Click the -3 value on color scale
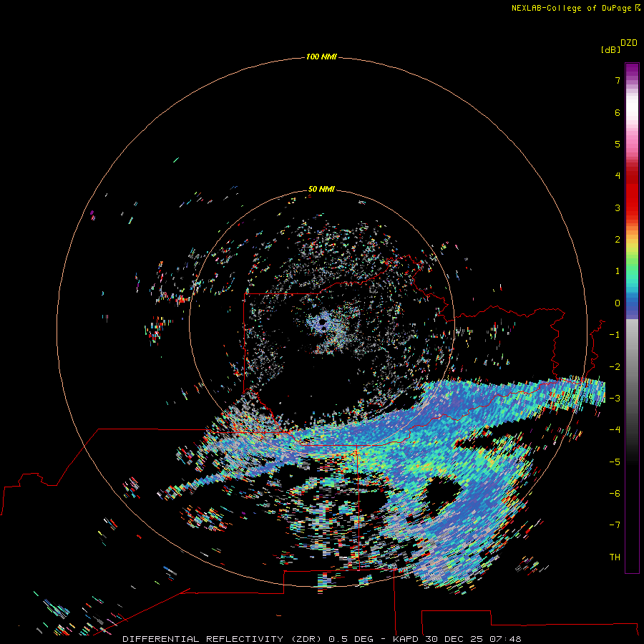The width and height of the screenshot is (644, 644). pos(615,398)
